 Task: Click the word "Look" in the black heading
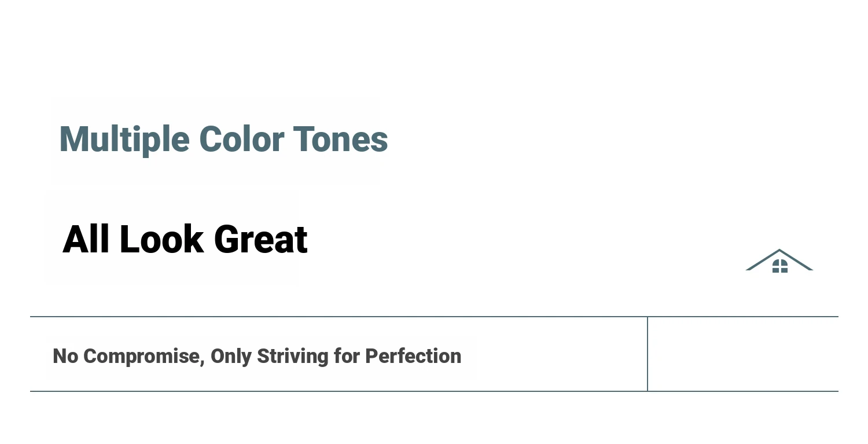click(x=161, y=239)
